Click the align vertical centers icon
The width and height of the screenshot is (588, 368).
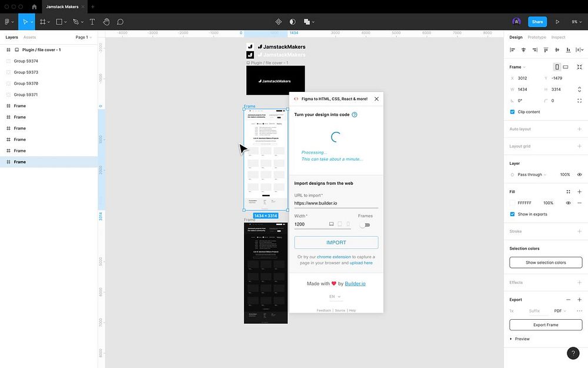point(557,49)
